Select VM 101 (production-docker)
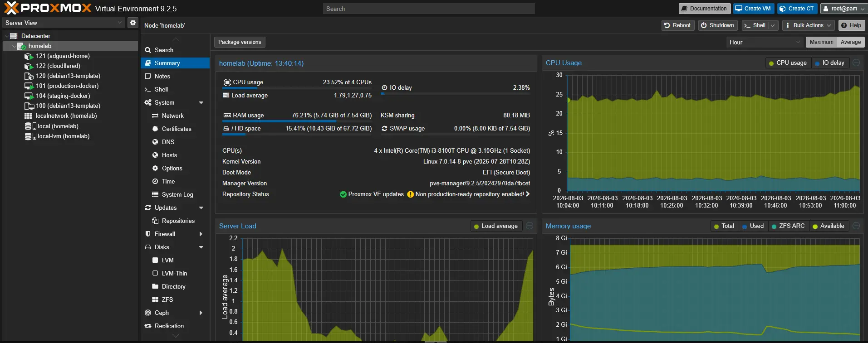 coord(67,86)
